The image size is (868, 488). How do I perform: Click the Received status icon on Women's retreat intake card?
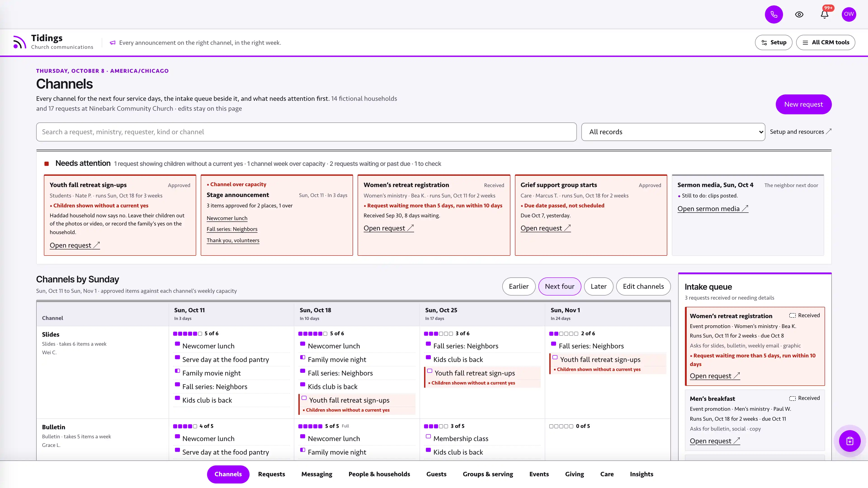[793, 316]
